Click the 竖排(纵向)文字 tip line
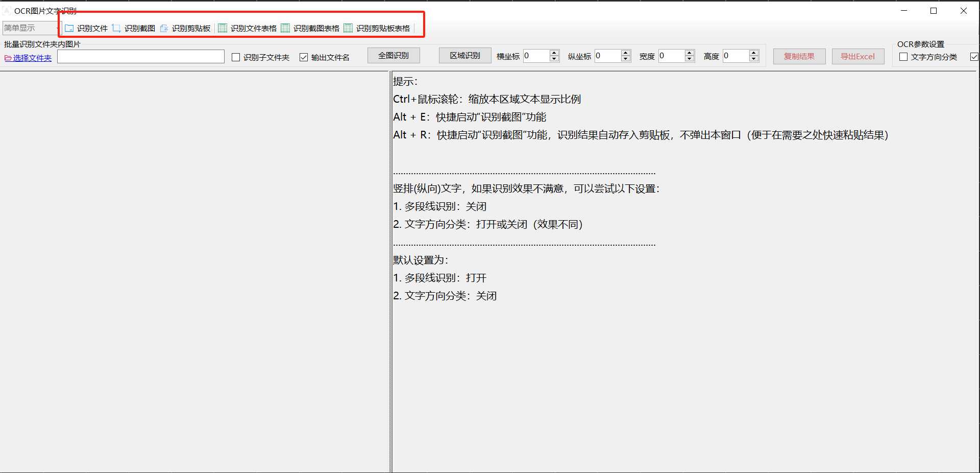 pos(527,188)
